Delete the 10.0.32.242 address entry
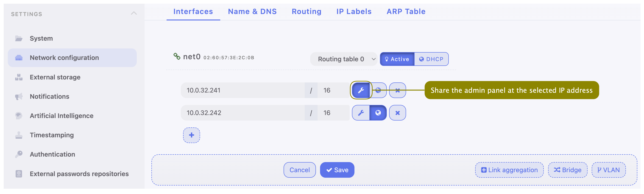 tap(397, 113)
